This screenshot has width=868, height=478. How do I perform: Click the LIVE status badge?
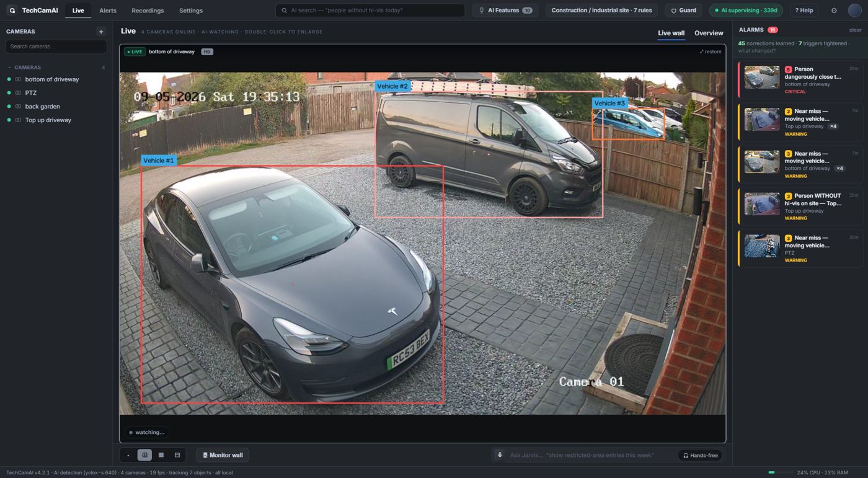click(x=135, y=51)
